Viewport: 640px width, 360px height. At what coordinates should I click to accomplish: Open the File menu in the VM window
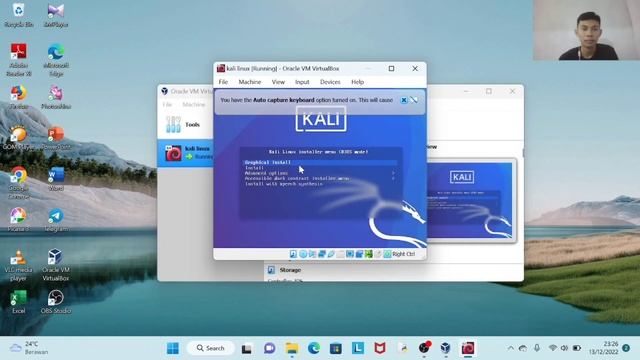coord(223,82)
